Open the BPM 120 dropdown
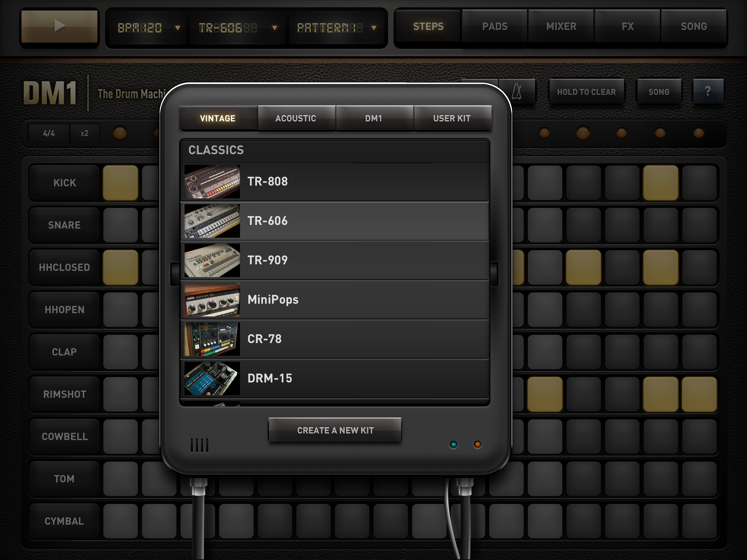 148,28
